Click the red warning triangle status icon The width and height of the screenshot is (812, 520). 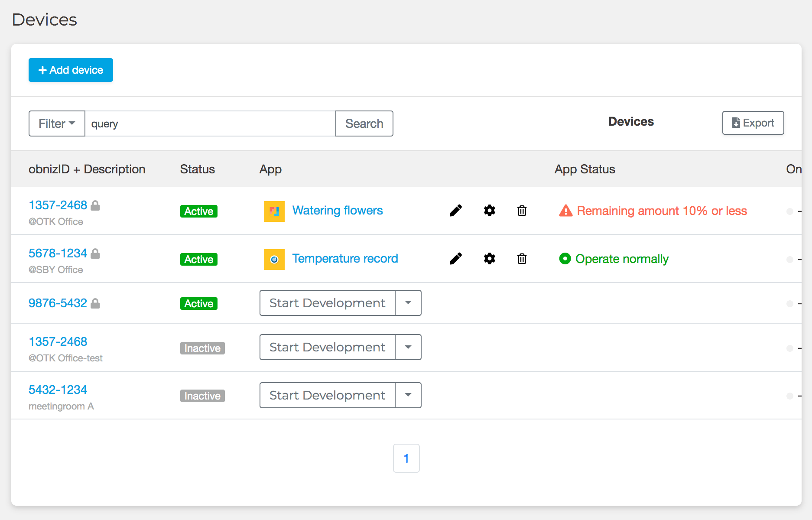tap(565, 211)
